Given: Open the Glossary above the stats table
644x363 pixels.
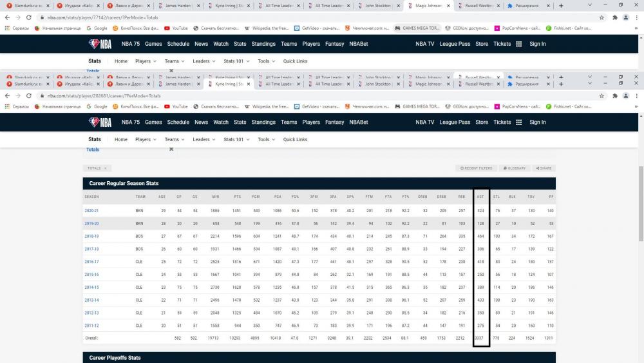Looking at the screenshot, I should pos(514,168).
